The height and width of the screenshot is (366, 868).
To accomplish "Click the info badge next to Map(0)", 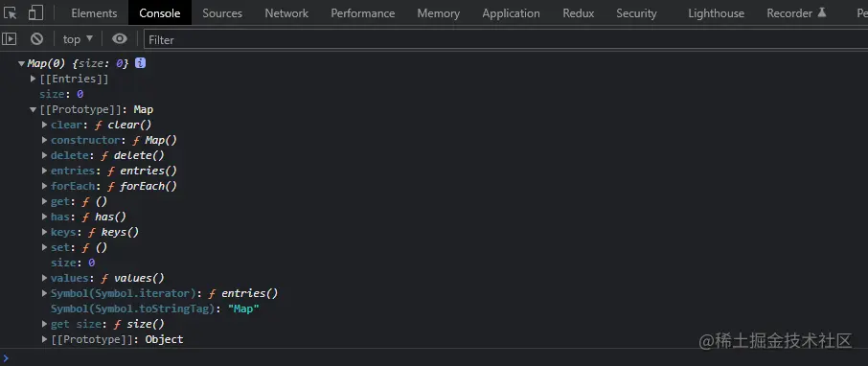I will [140, 63].
